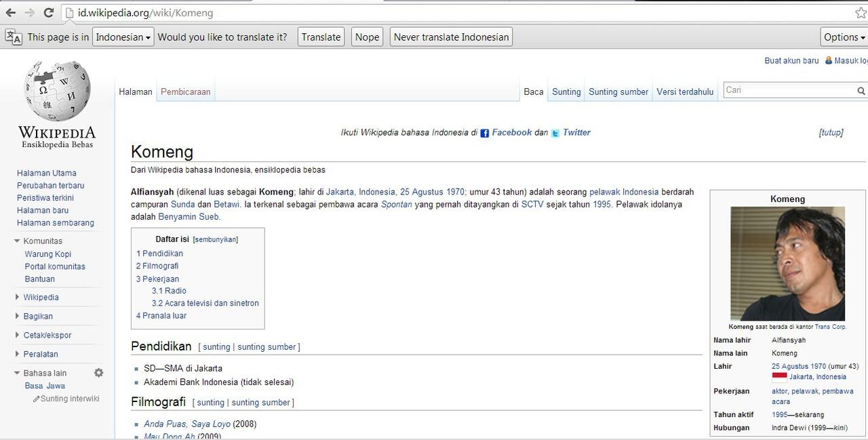
Task: Click the browser forward arrow
Action: (x=29, y=13)
